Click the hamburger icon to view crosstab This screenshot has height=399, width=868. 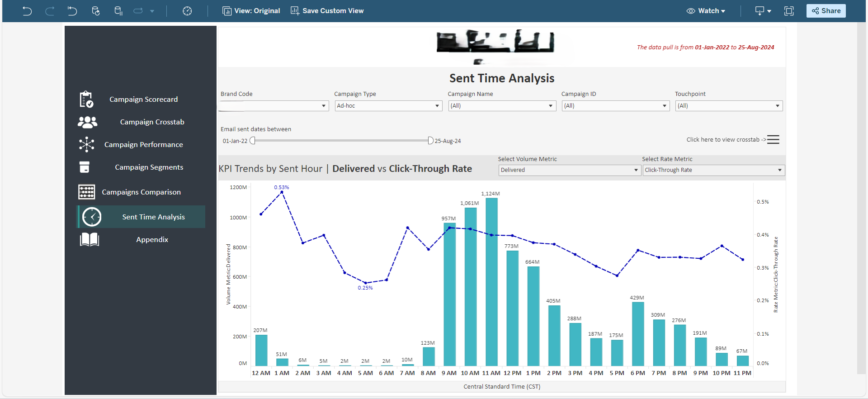pos(773,140)
